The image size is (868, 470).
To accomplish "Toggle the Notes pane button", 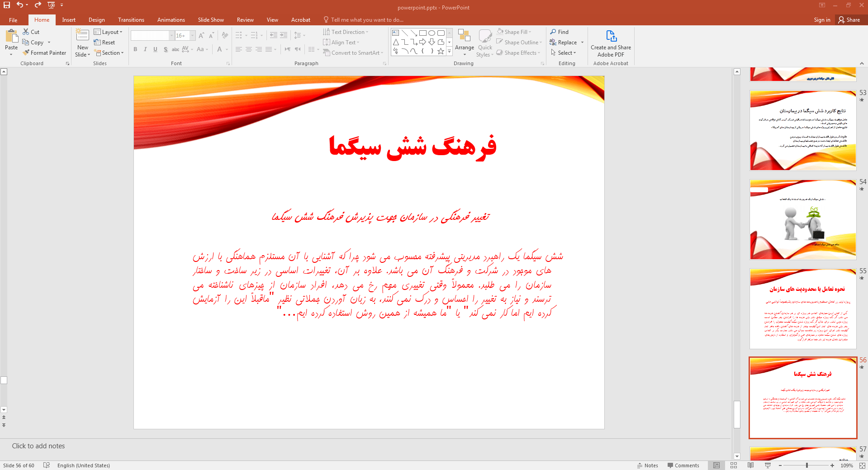I will point(648,465).
